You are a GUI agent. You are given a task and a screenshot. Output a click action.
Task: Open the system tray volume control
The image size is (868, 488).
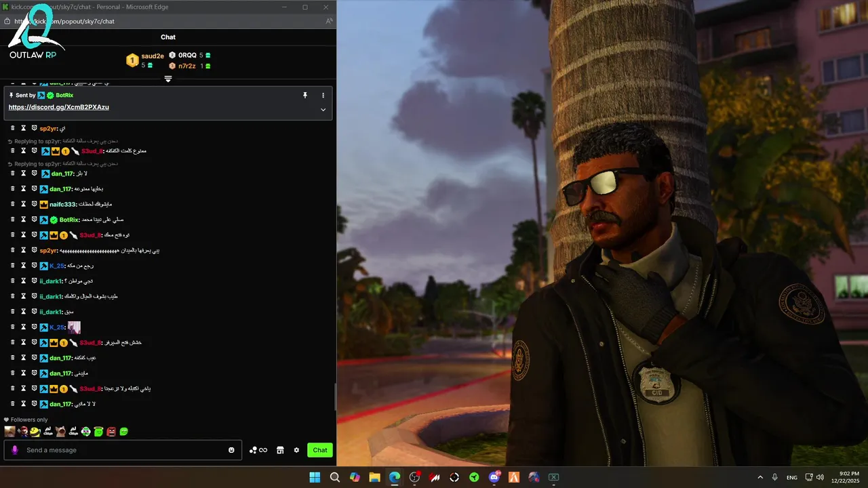pos(818,477)
